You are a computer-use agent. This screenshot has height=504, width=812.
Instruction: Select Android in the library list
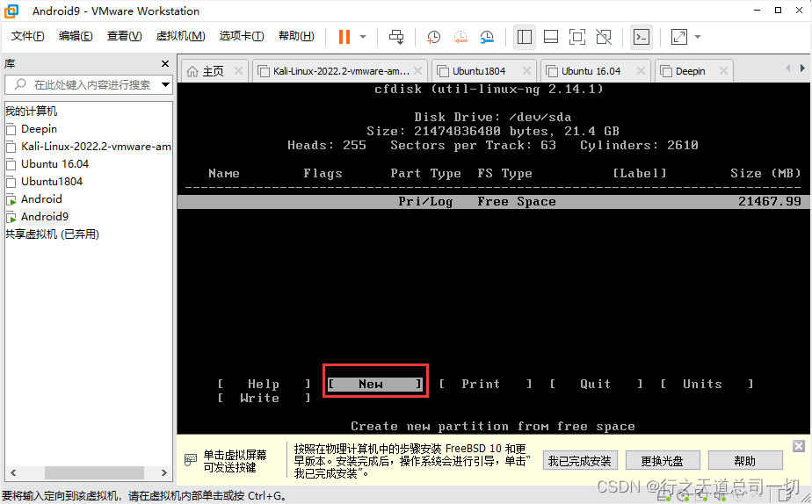point(41,199)
